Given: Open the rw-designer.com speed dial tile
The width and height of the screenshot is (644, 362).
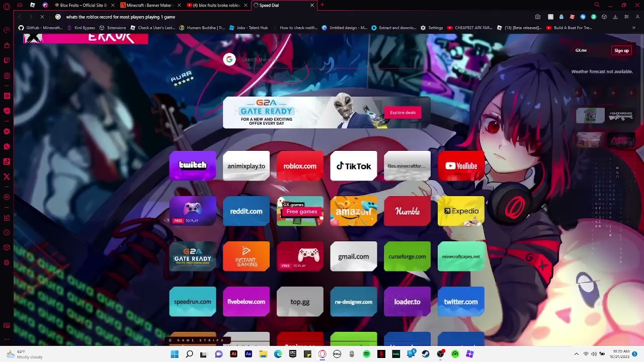Looking at the screenshot, I should (354, 302).
